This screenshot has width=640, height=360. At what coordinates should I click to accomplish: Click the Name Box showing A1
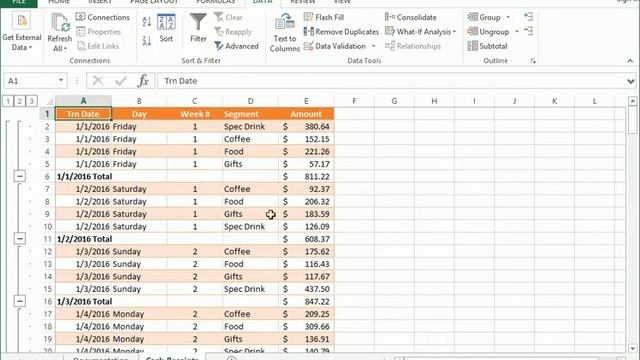pyautogui.click(x=30, y=81)
